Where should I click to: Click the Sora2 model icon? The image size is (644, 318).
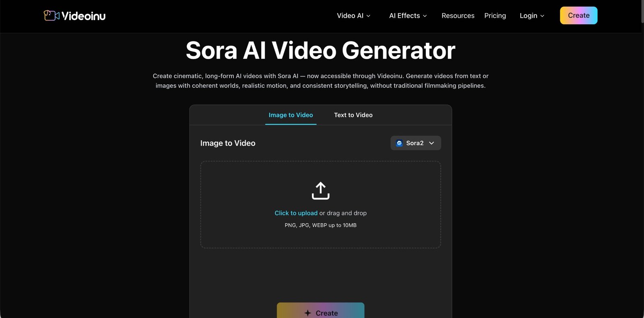click(x=399, y=143)
